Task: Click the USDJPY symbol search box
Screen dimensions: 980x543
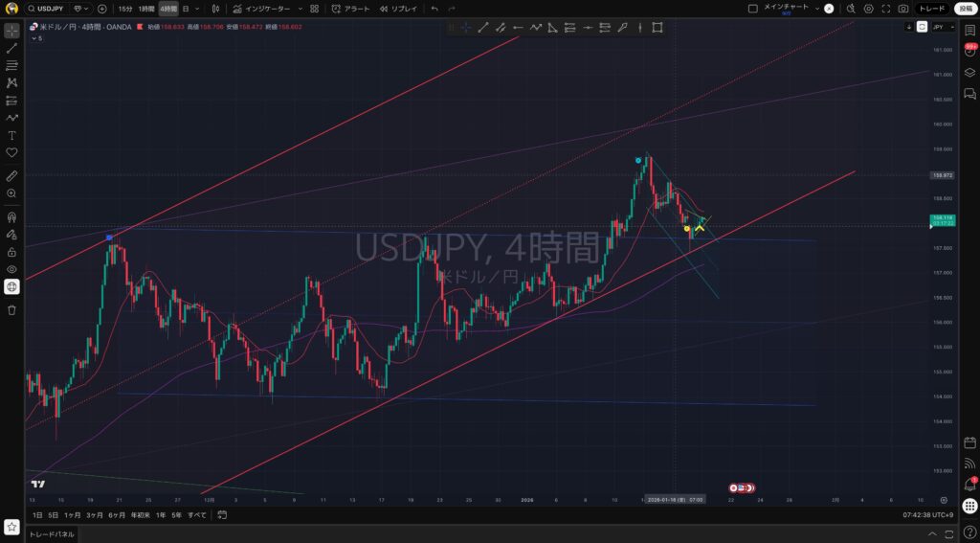Action: pos(45,9)
